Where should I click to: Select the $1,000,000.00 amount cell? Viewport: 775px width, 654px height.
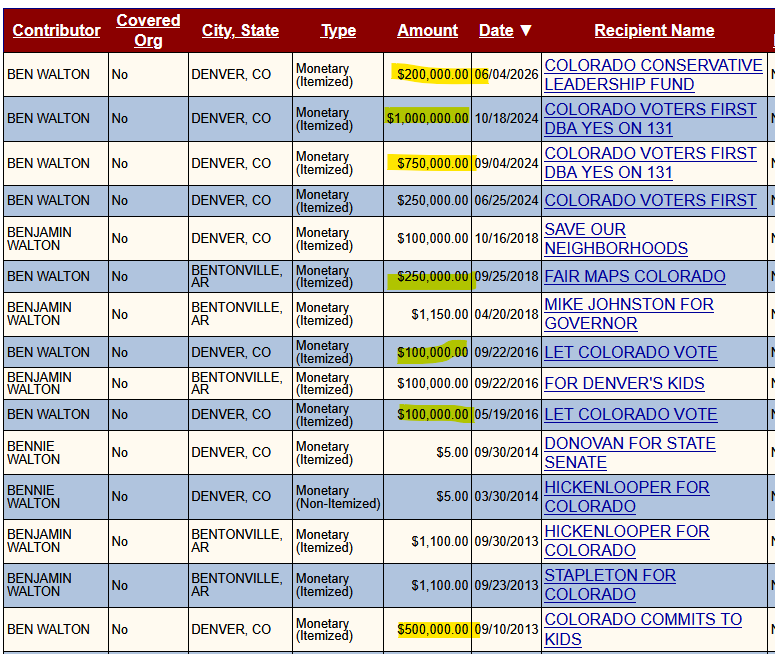[x=428, y=119]
